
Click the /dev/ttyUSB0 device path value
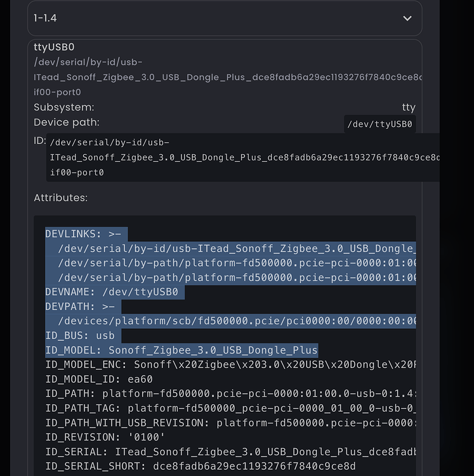coord(379,124)
